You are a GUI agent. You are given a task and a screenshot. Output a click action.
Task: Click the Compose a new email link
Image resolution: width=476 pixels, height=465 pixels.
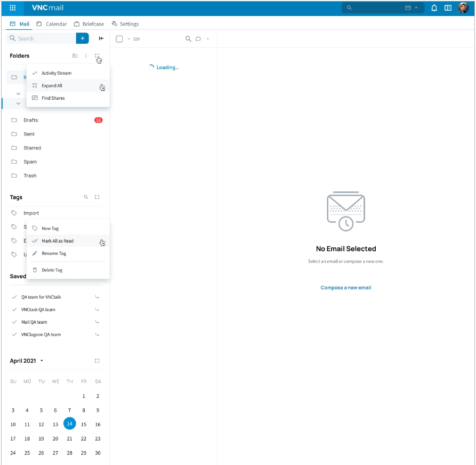(x=345, y=287)
